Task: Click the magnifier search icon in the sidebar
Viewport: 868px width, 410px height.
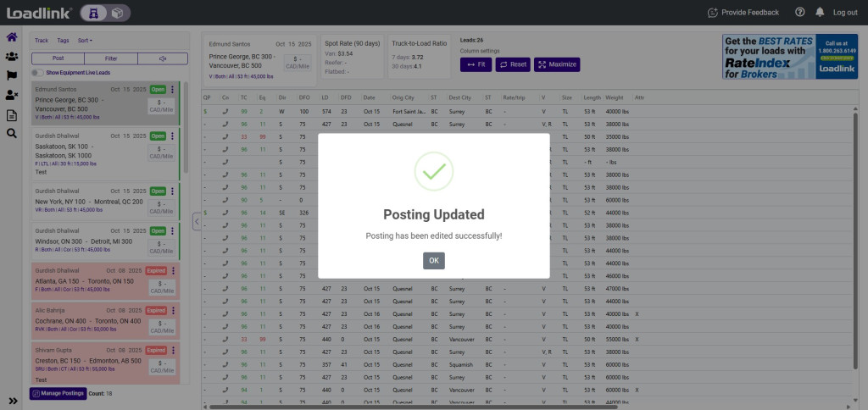Action: 12,133
